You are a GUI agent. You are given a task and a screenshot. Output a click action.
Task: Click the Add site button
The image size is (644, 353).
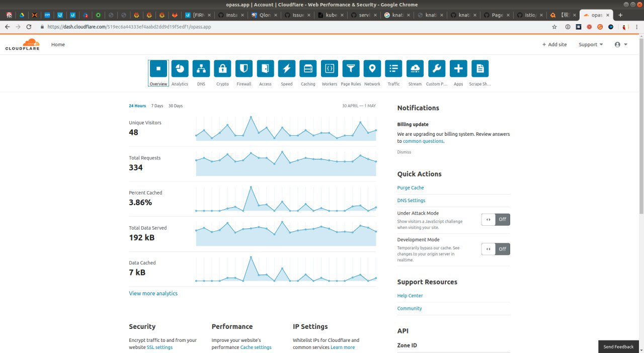(554, 44)
